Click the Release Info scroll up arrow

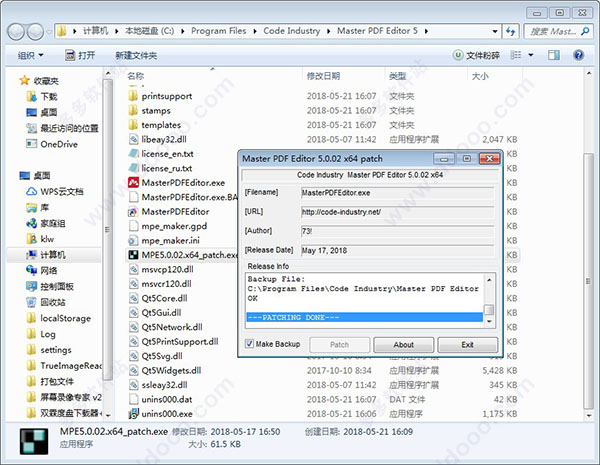click(x=489, y=280)
